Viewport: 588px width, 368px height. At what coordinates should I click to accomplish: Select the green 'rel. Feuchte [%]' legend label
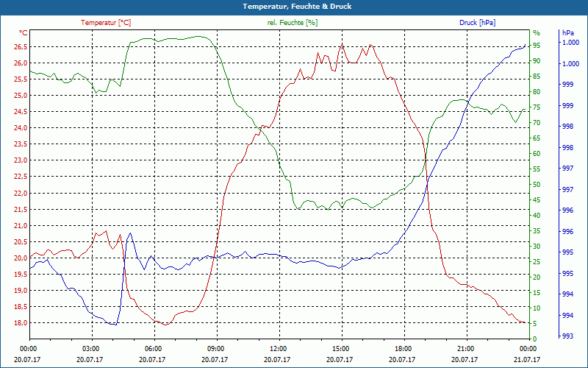[292, 23]
